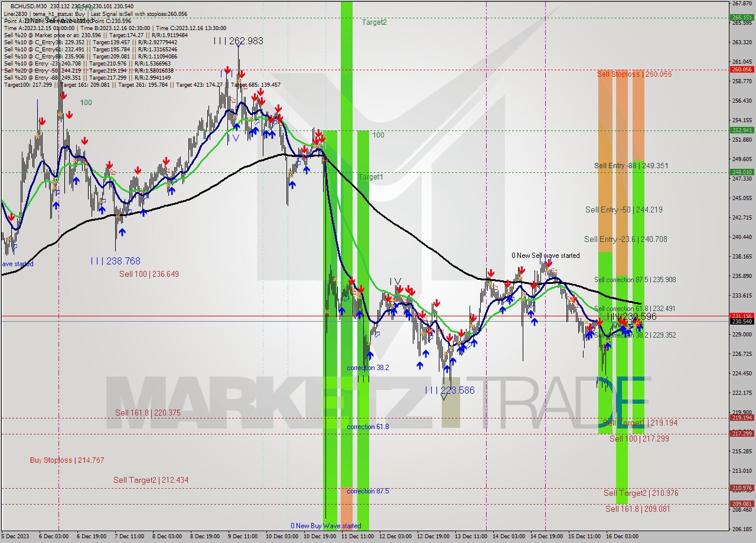The height and width of the screenshot is (543, 756).
Task: Click current price tag 230.540 on axis
Action: tap(742, 321)
